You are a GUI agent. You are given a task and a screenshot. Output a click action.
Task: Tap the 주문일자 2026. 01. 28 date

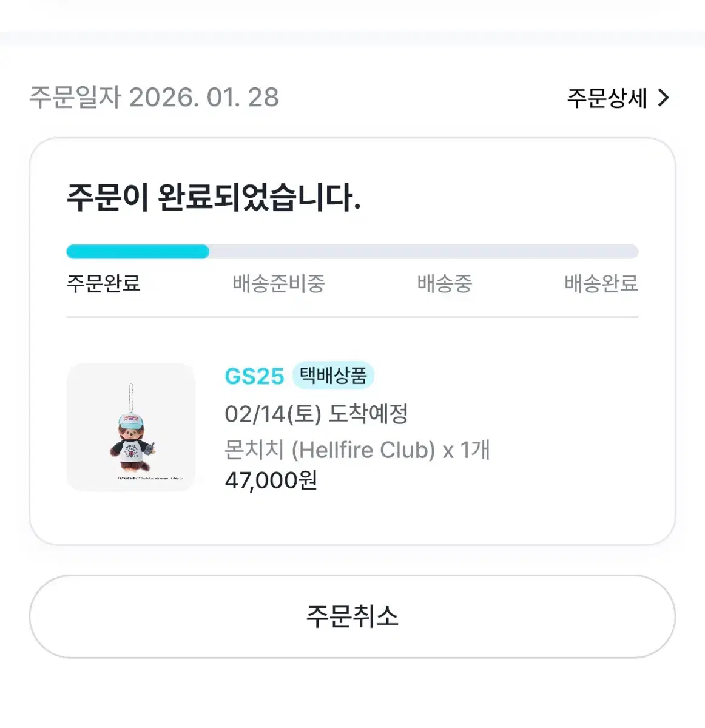(x=154, y=98)
